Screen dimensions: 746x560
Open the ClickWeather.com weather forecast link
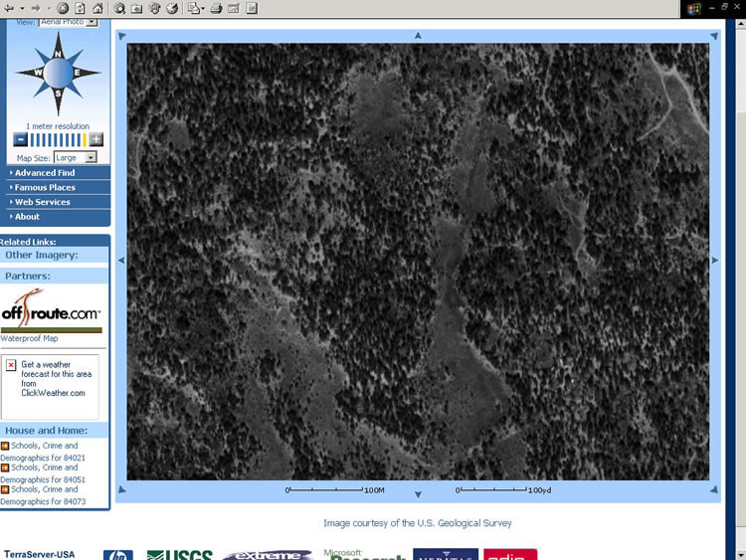point(56,379)
